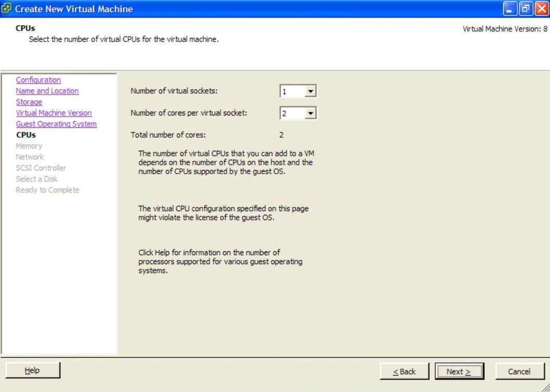Click the window resize grip corner
This screenshot has height=392, width=550.
pos(545,387)
